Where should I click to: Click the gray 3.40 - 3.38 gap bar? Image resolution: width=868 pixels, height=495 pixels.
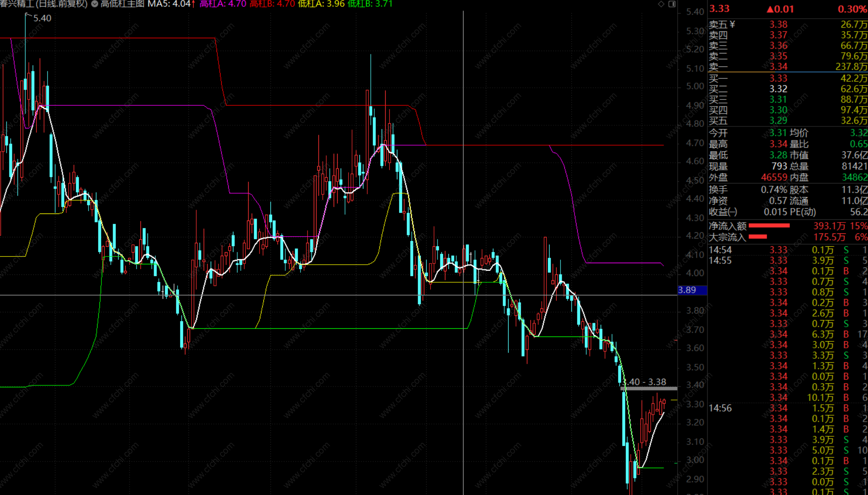tap(649, 388)
